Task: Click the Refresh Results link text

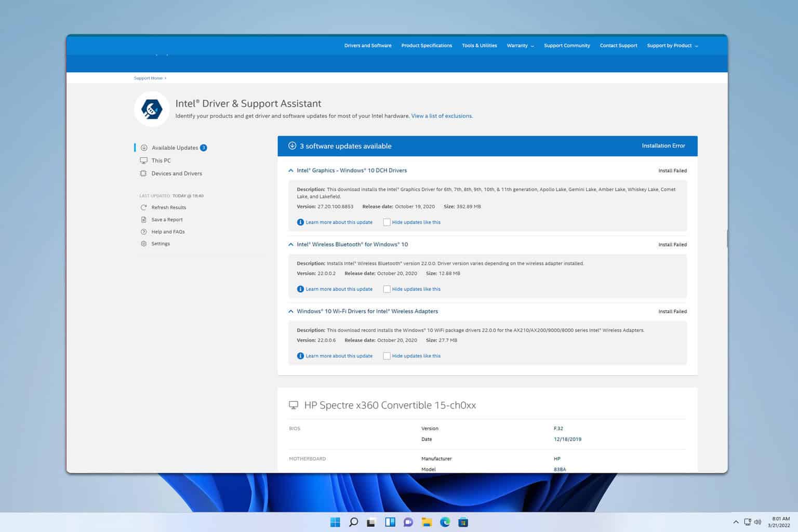Action: point(168,207)
